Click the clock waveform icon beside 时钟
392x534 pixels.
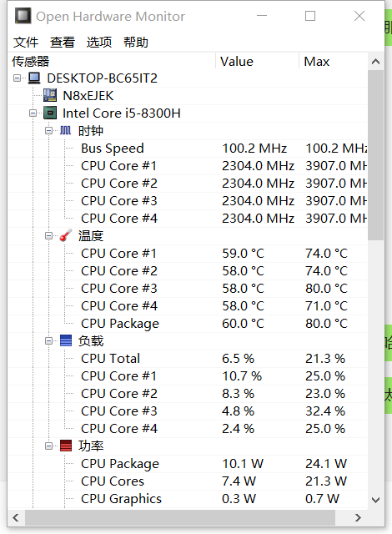[65, 130]
